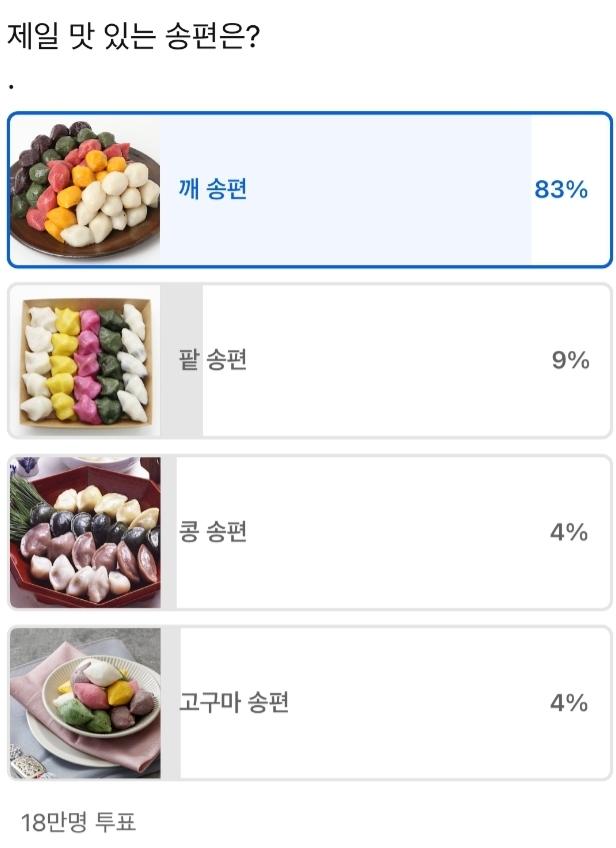
Task: Click the 4% result for 콩 송편
Action: 569,532
